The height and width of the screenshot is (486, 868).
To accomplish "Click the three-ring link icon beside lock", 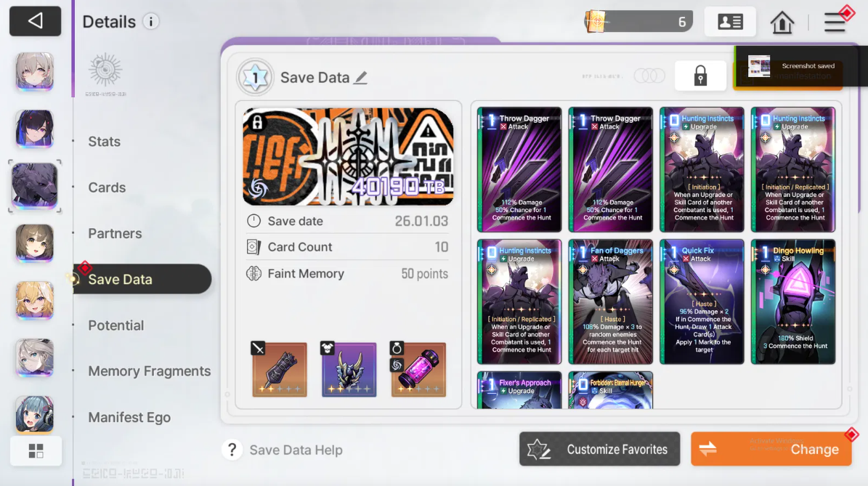I will [x=649, y=76].
